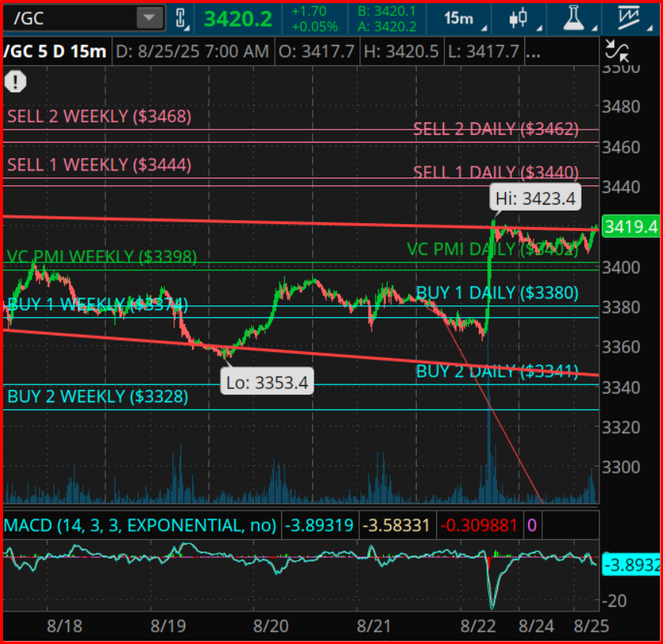663x644 pixels.
Task: Click the O: 3417.7 open value
Action: [316, 52]
